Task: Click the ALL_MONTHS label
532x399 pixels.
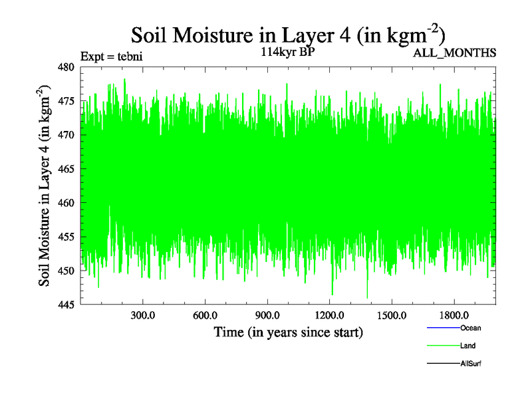Action: (454, 53)
